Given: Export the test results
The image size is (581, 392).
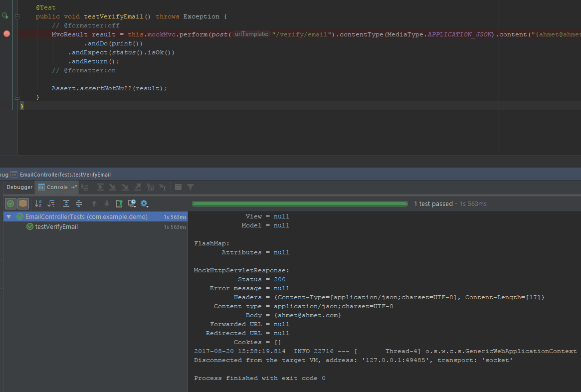Looking at the screenshot, I should [120, 203].
